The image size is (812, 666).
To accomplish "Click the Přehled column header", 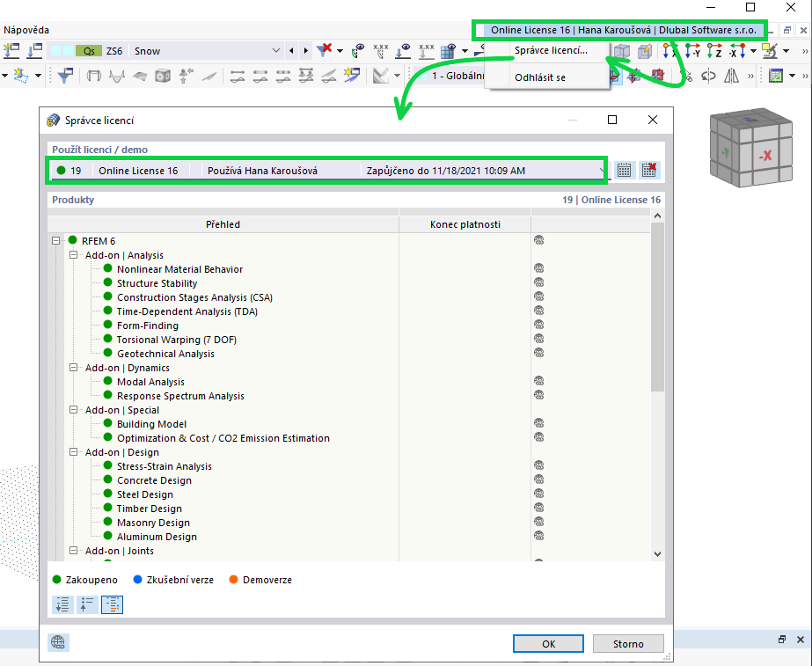I will click(x=223, y=224).
